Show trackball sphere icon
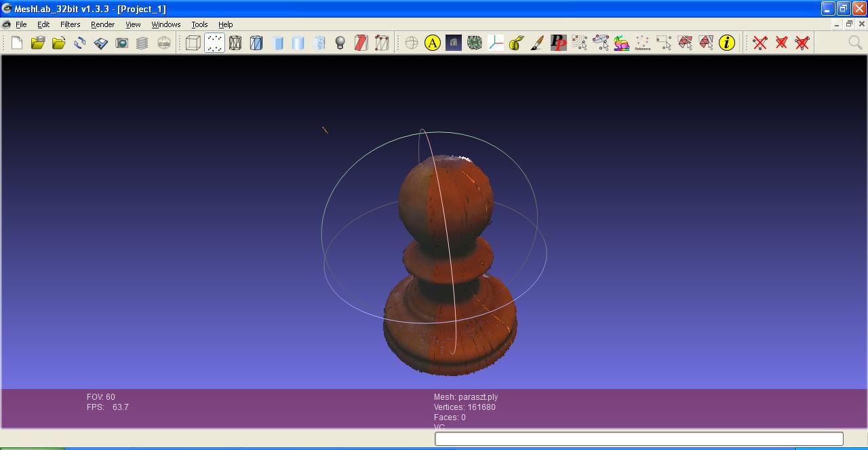Screen dimensions: 868x450 (412, 43)
